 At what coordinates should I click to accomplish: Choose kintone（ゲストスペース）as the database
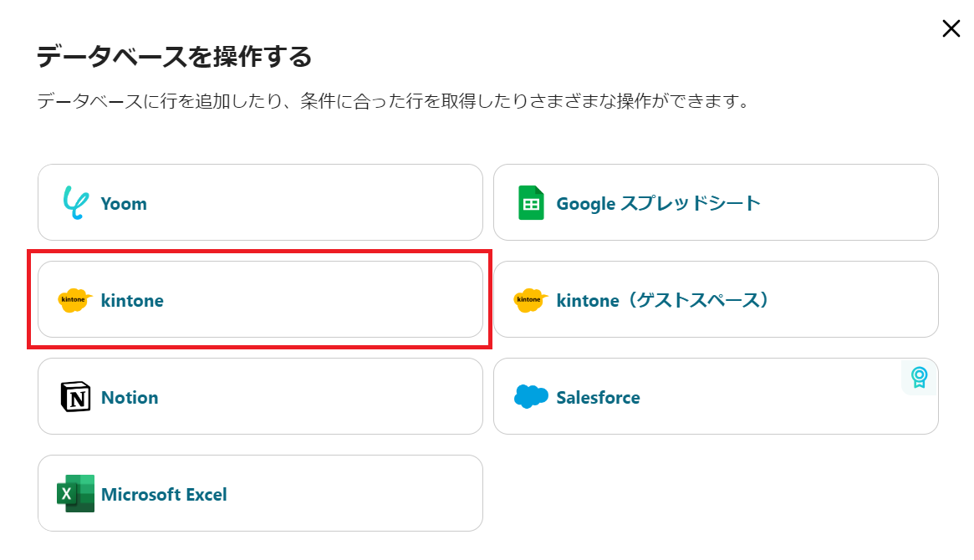[x=715, y=299]
